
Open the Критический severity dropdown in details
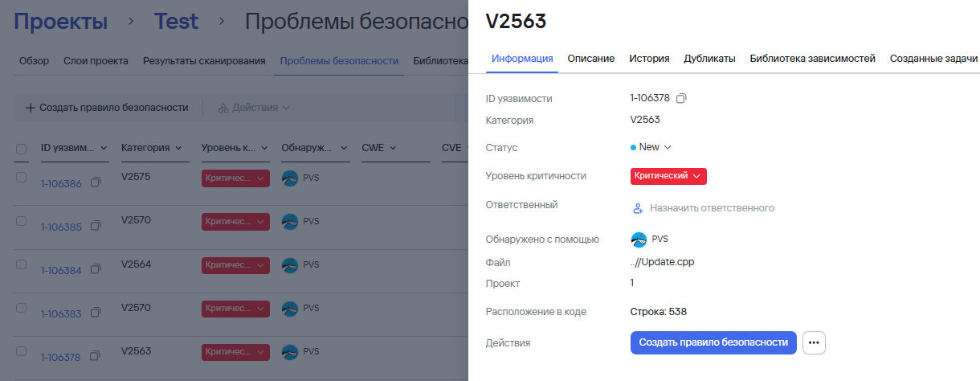[668, 176]
